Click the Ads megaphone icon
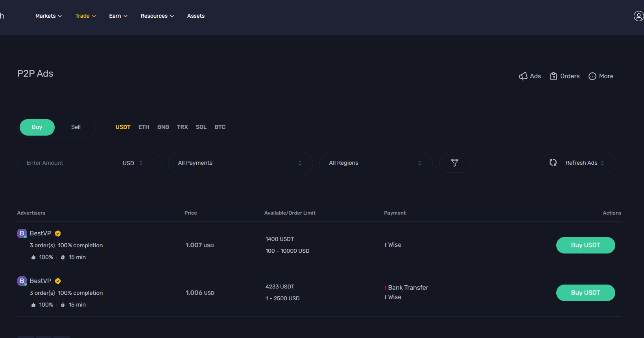This screenshot has width=644, height=338. (523, 76)
